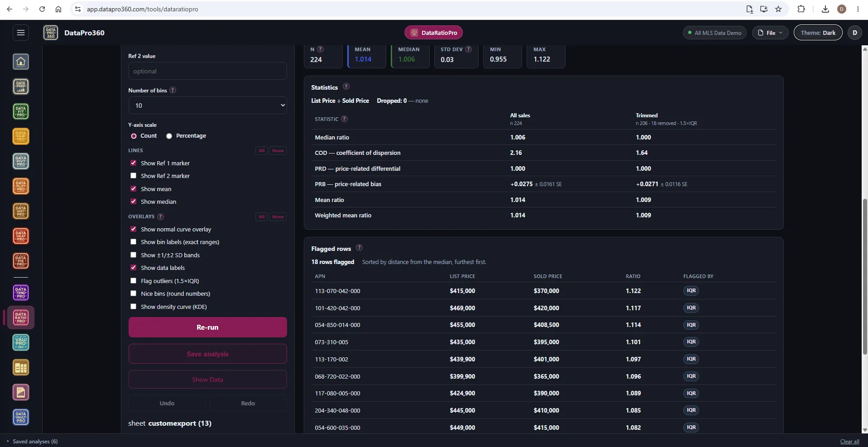Screen dimensions: 868x447
Task: Open DataHistPro tool in sidebar
Action: point(21,211)
